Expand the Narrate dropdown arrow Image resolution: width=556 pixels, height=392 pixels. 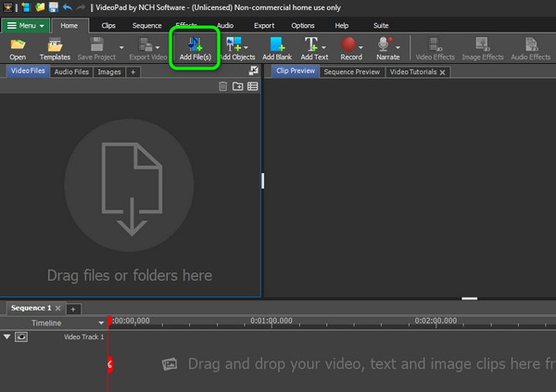click(398, 47)
